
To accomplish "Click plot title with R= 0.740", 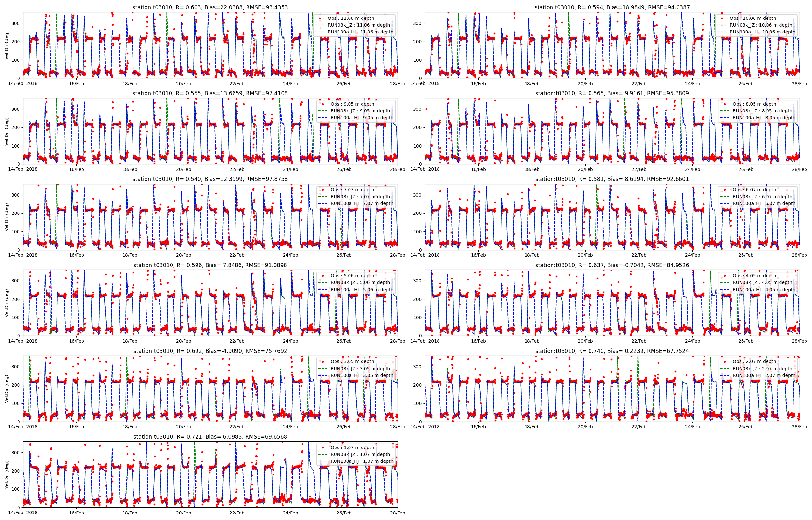I will (x=612, y=351).
